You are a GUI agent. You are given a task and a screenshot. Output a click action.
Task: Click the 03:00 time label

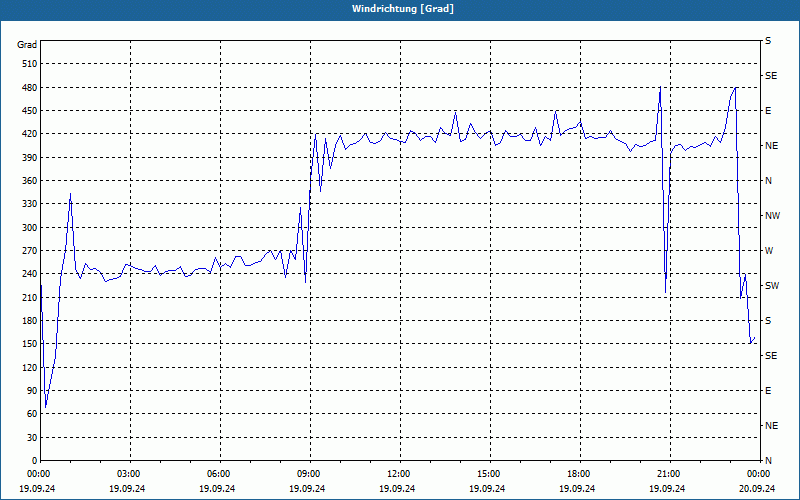pos(128,474)
